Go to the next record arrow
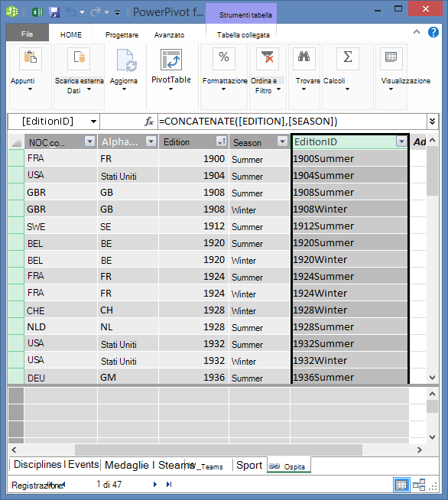This screenshot has width=448, height=500. [155, 485]
